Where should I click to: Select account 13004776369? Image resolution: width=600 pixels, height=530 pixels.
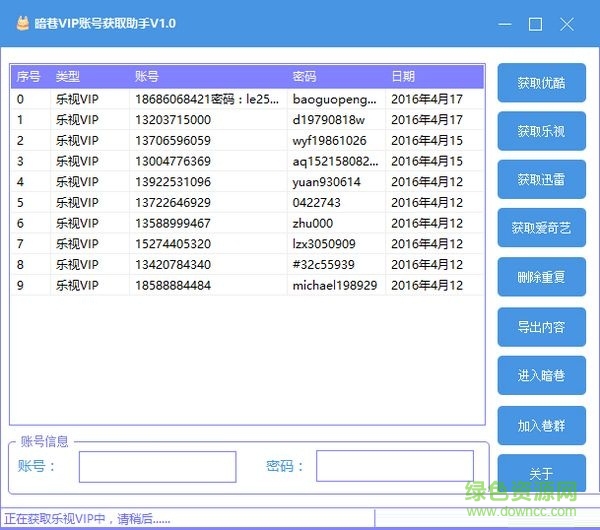click(173, 161)
